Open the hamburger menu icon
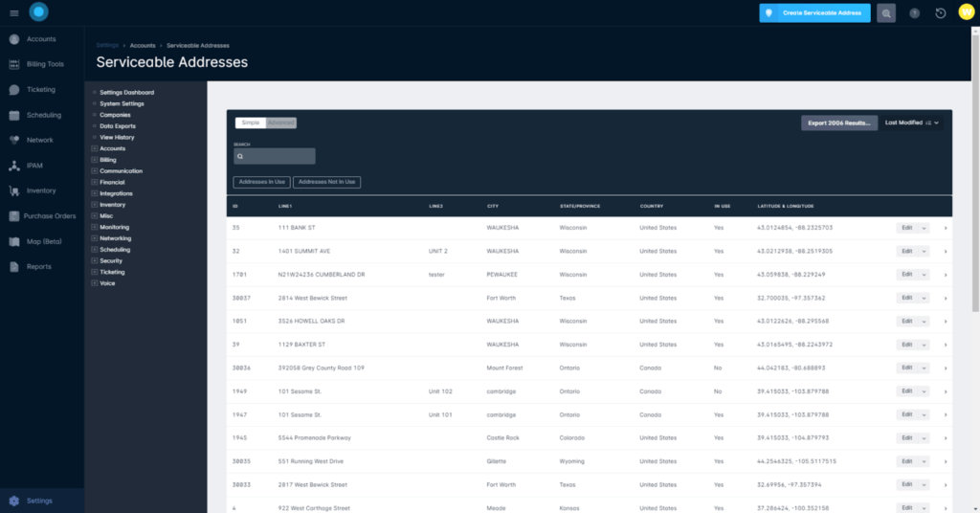 coord(13,12)
